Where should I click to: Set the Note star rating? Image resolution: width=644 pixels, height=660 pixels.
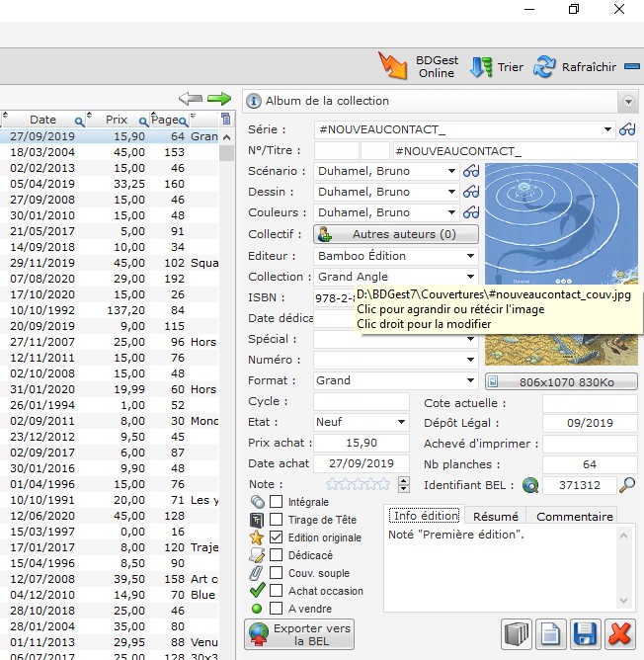coord(358,484)
